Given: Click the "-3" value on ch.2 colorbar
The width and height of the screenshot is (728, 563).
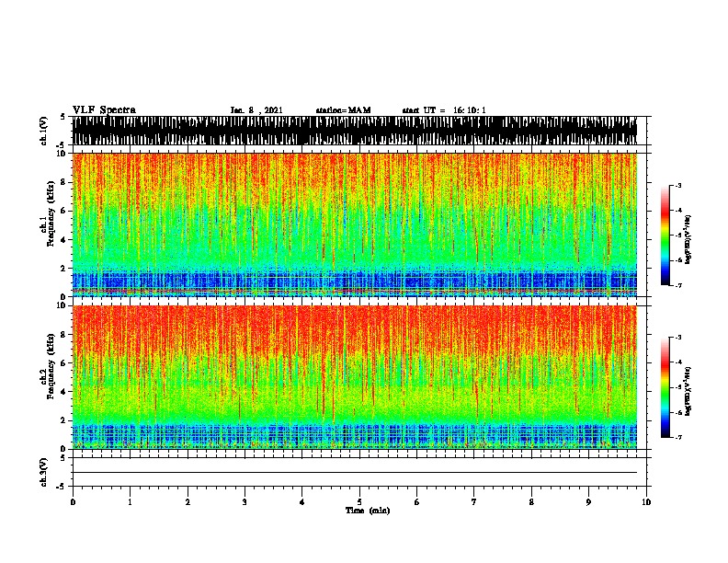Looking at the screenshot, I should (678, 338).
